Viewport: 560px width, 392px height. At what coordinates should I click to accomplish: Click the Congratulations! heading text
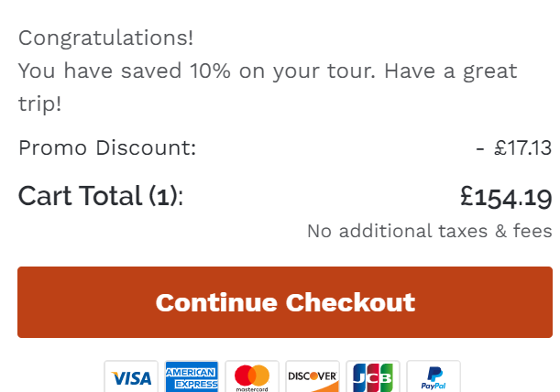[105, 38]
